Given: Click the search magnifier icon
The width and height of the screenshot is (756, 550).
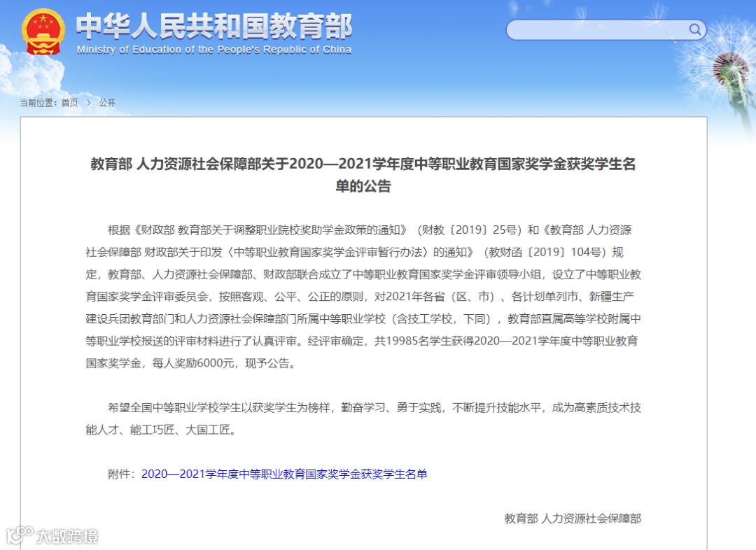Looking at the screenshot, I should pyautogui.click(x=695, y=30).
